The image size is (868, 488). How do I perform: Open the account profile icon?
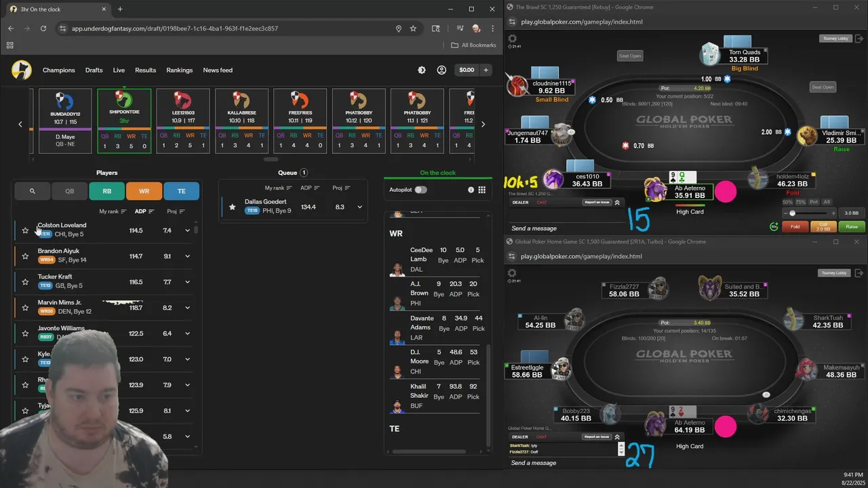point(441,70)
